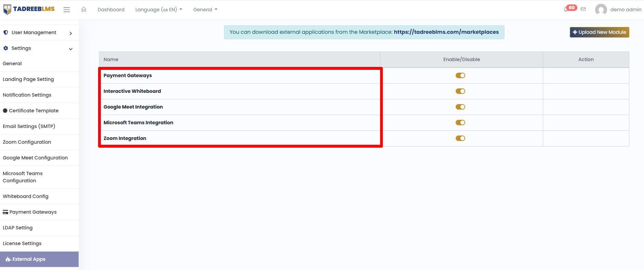This screenshot has height=270, width=644.
Task: Select the Google Meet Integration row name
Action: click(x=133, y=107)
